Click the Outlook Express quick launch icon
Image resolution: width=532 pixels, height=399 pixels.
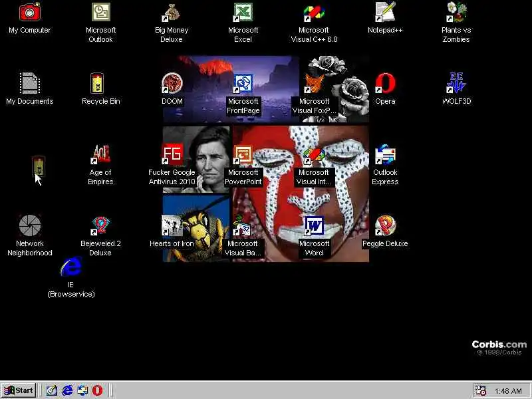(x=82, y=390)
